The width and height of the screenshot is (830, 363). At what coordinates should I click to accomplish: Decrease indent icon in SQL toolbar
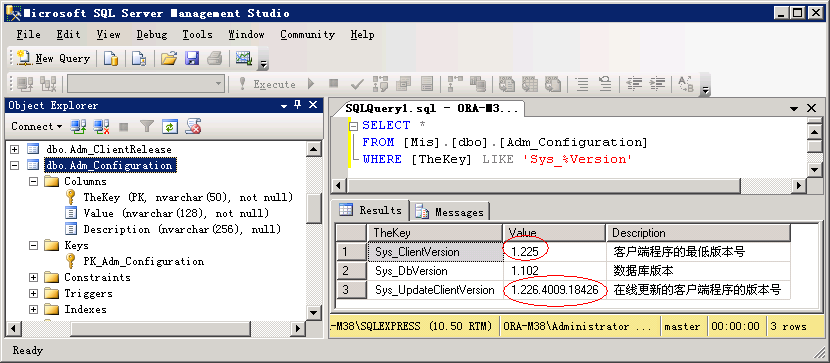click(x=634, y=84)
